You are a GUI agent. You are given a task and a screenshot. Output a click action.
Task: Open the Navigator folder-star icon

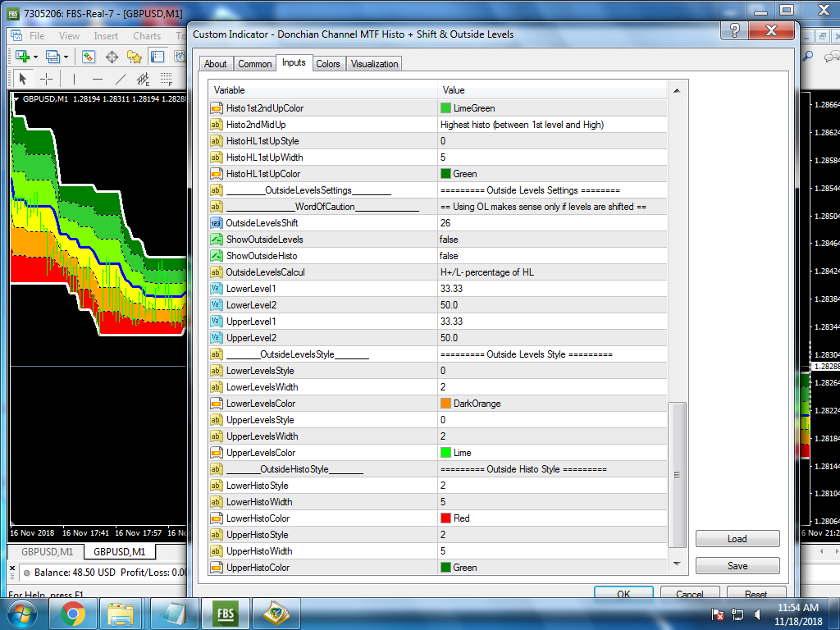click(134, 57)
